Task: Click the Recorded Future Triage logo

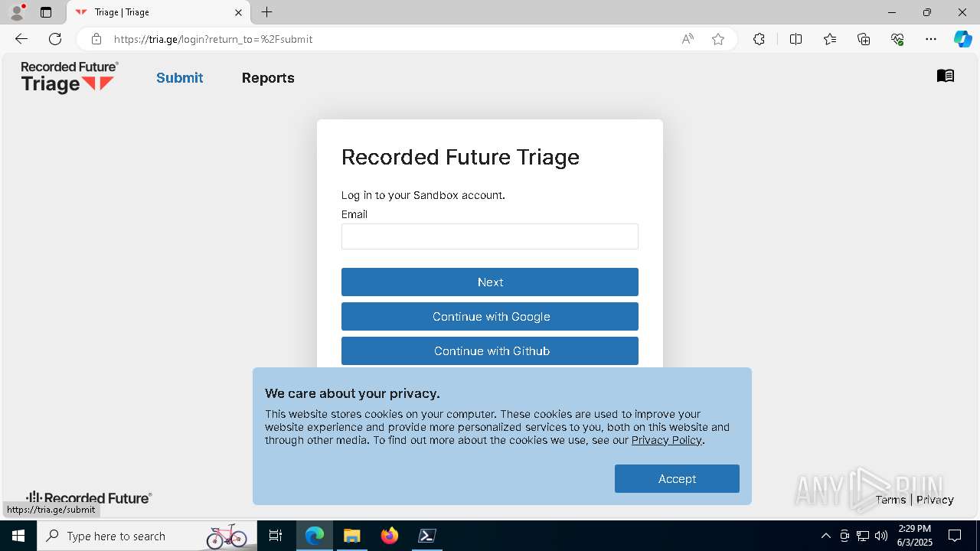Action: [70, 77]
